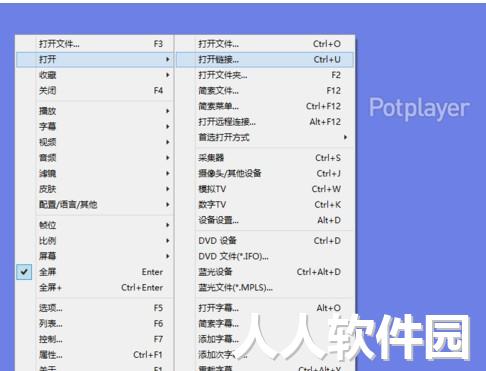Open 选项... F5 preferences
The width and height of the screenshot is (486, 371).
pyautogui.click(x=94, y=308)
